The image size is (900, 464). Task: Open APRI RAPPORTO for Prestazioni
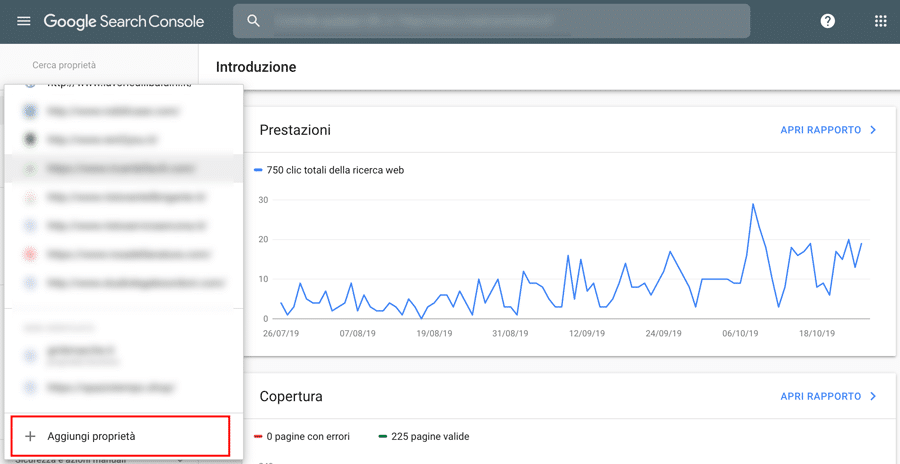click(821, 130)
